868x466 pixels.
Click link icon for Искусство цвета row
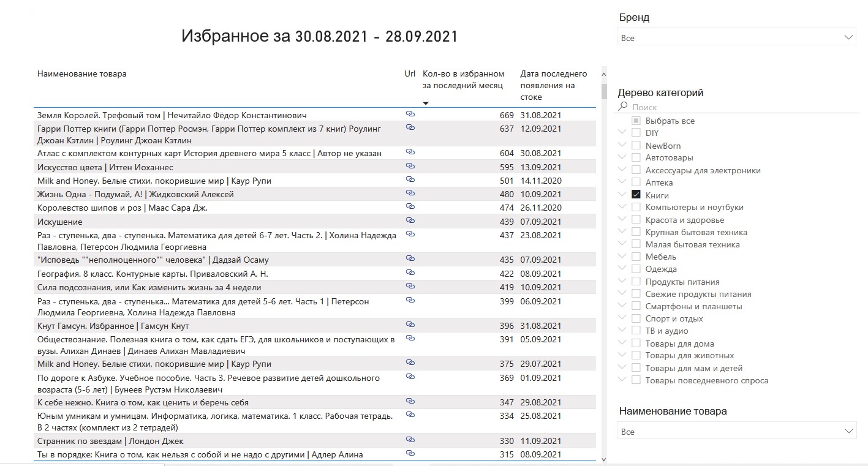[410, 166]
